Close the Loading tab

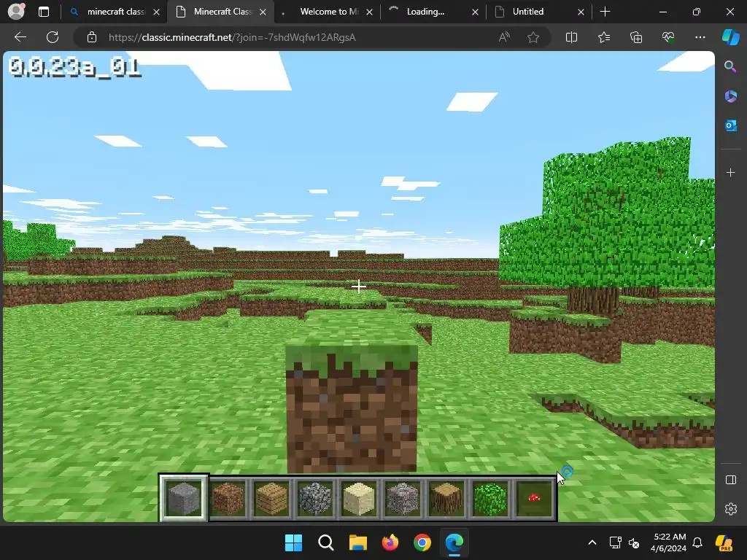[475, 12]
